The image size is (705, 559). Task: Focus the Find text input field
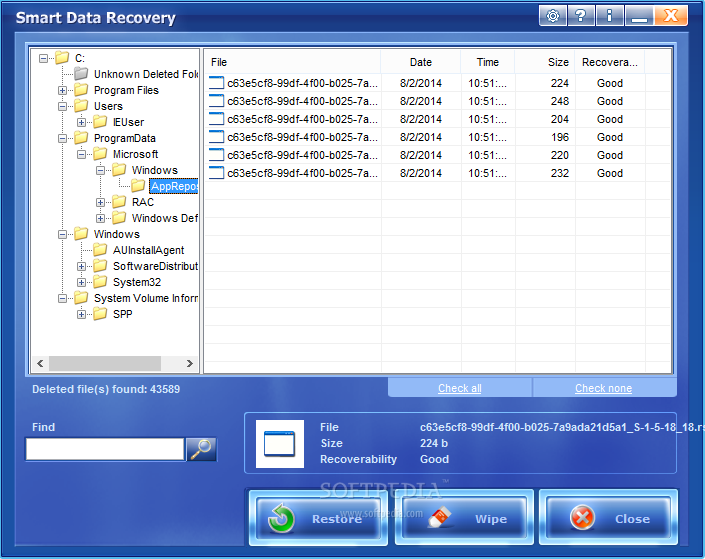tap(105, 449)
